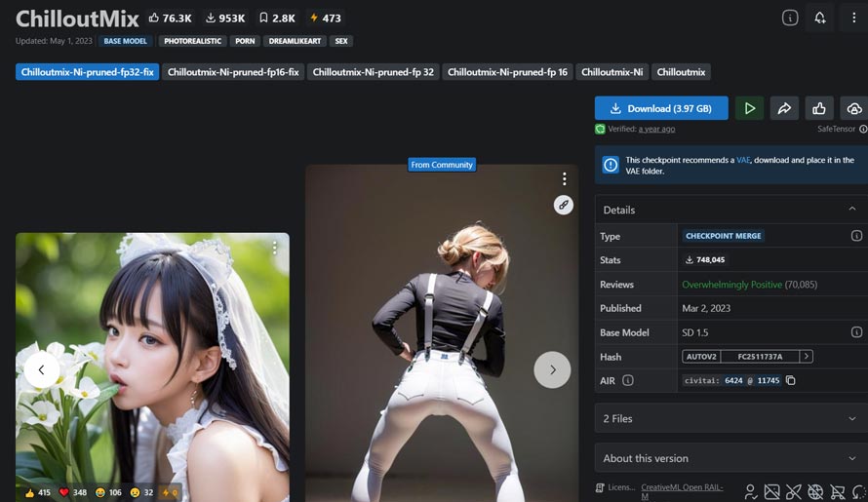This screenshot has height=502, width=868.
Task: Toggle the heart reaction with 348 count
Action: click(73, 492)
